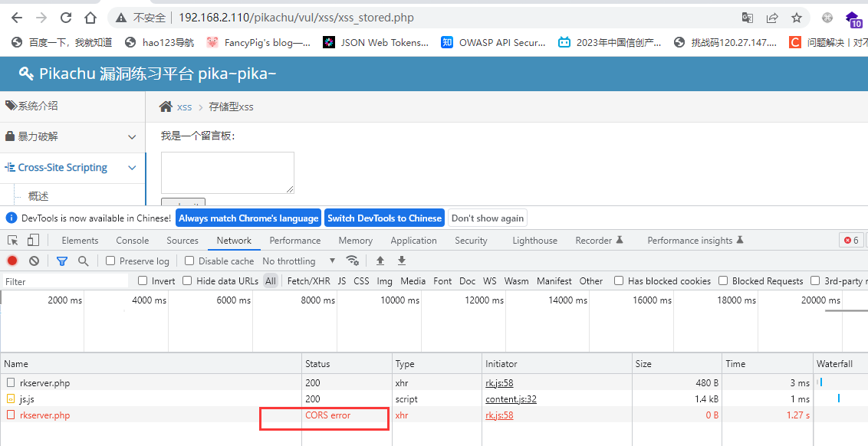Toggle the device toolbar icon
Viewport: 868px width, 446px height.
point(35,241)
